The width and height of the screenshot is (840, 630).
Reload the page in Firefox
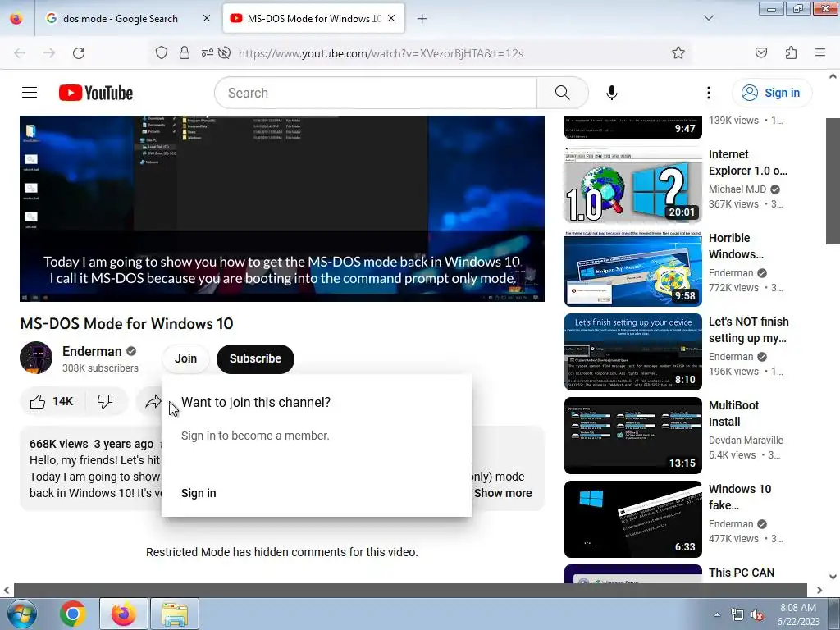click(79, 53)
